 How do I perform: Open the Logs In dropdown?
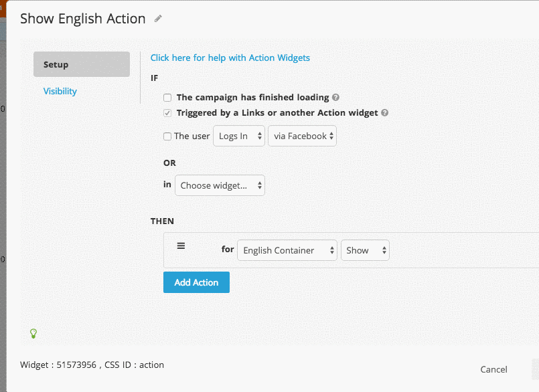click(238, 136)
